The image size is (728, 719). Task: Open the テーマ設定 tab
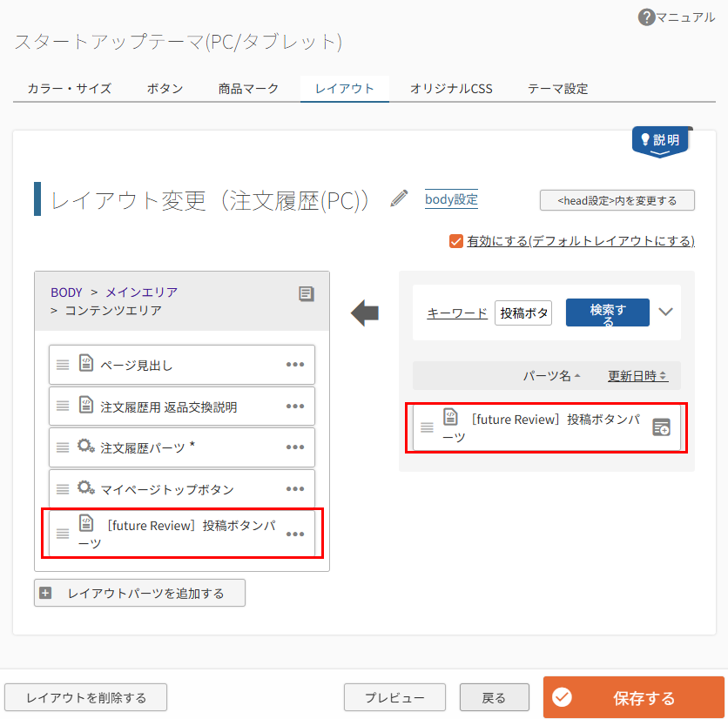coord(557,88)
